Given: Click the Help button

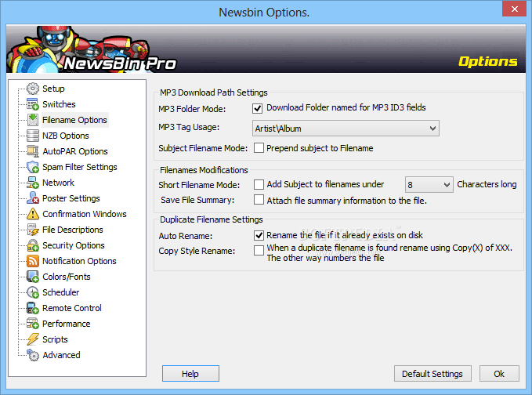Looking at the screenshot, I should [190, 374].
